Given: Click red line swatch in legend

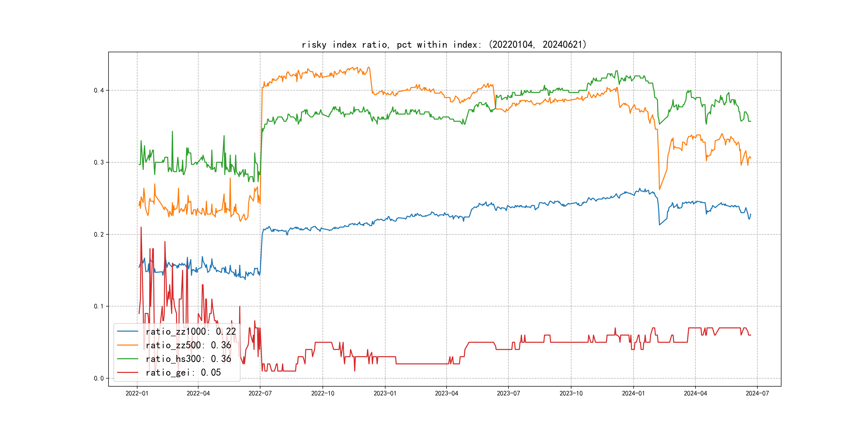Looking at the screenshot, I should point(128,373).
